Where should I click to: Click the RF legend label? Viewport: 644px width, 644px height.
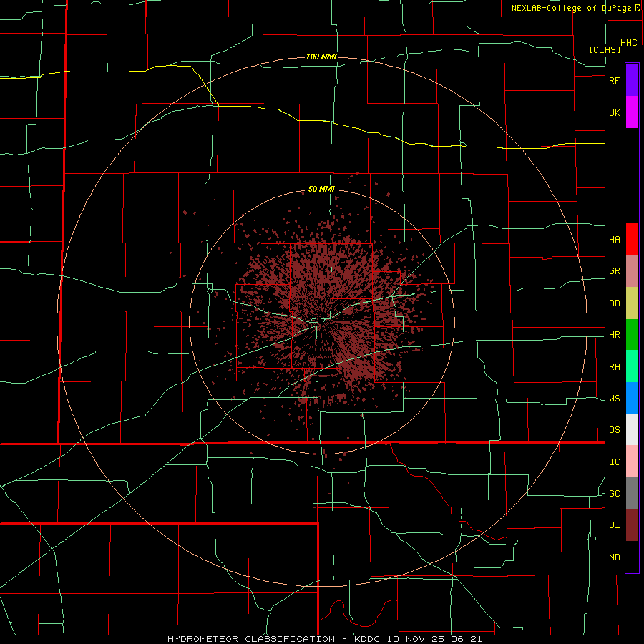[614, 80]
